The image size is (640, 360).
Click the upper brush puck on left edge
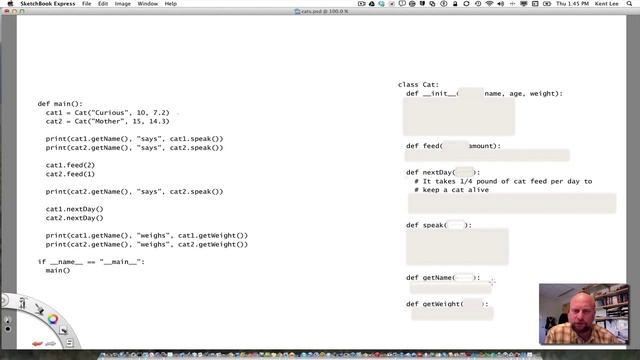pos(8,320)
